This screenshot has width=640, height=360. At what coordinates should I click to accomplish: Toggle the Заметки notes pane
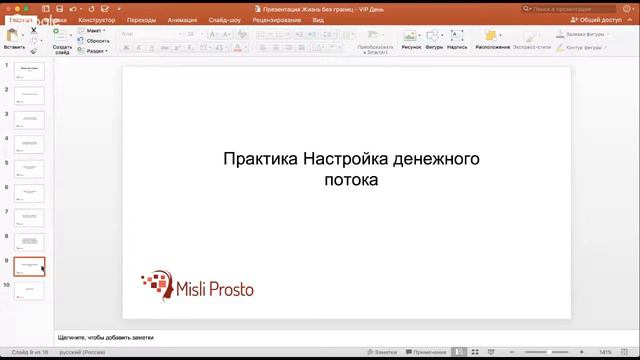pos(382,352)
